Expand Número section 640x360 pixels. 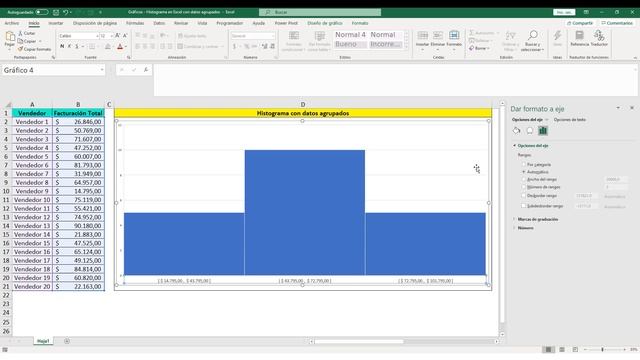tap(515, 228)
